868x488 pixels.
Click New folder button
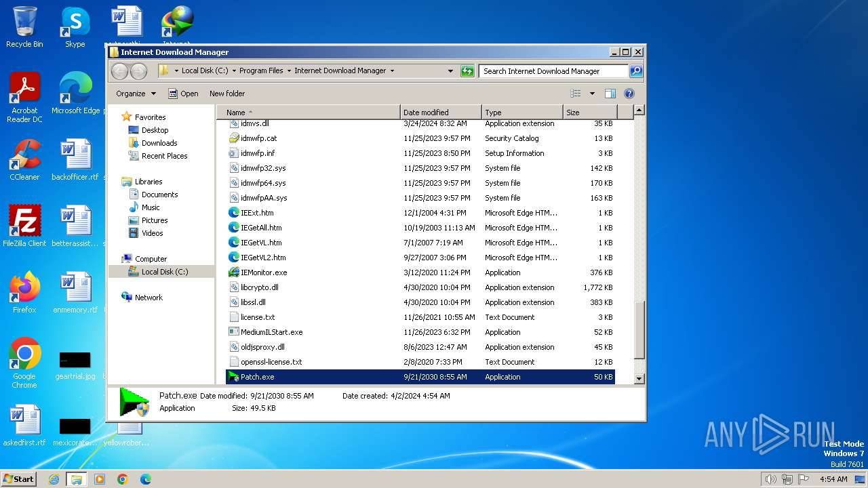pyautogui.click(x=227, y=94)
